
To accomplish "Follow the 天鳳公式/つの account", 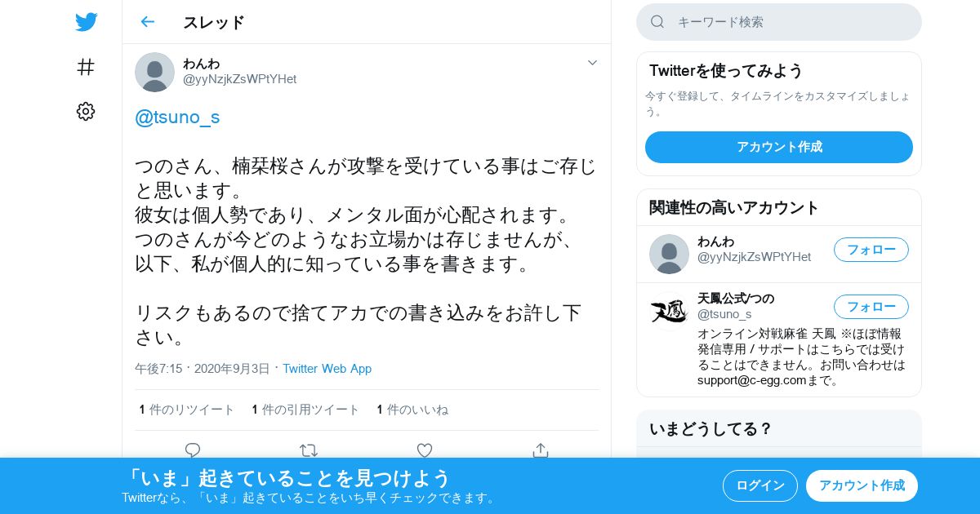I will 871,307.
